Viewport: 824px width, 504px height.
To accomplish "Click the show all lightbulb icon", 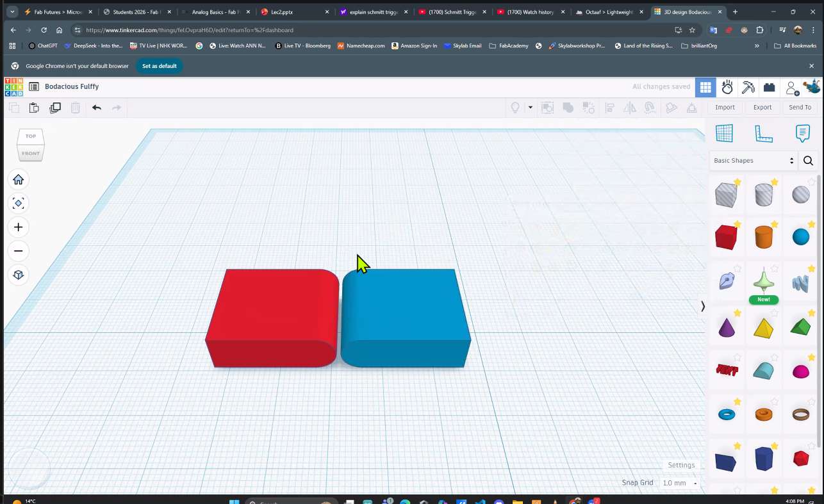I will pos(515,108).
